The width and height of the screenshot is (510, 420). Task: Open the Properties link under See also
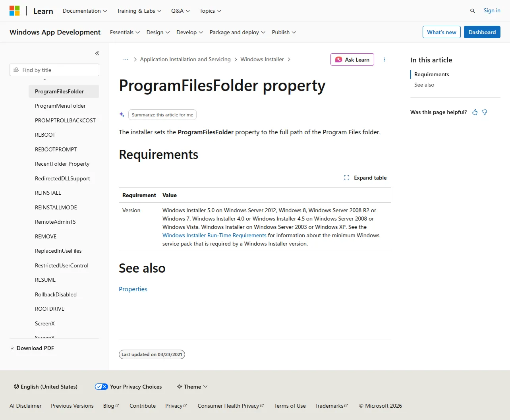click(x=133, y=289)
